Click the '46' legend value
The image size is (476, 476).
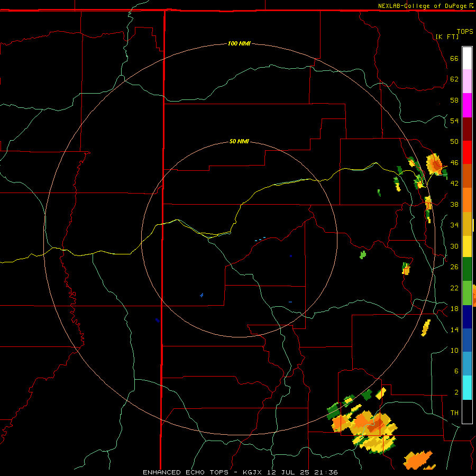(x=454, y=162)
